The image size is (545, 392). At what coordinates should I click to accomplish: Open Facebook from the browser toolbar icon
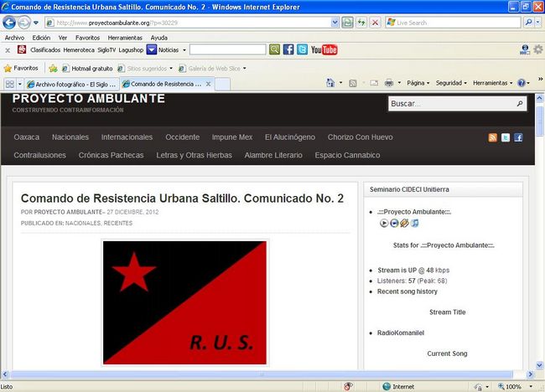pyautogui.click(x=288, y=50)
